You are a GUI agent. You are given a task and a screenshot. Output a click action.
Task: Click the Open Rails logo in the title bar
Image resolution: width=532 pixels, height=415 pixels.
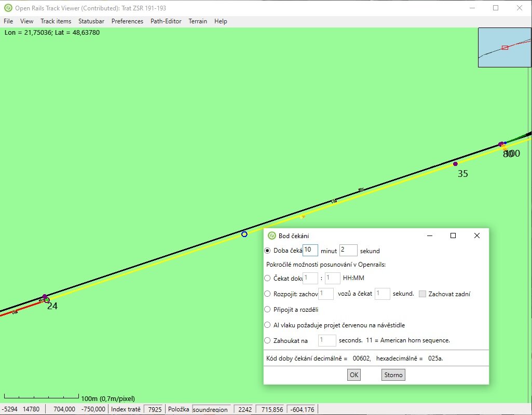7,8
